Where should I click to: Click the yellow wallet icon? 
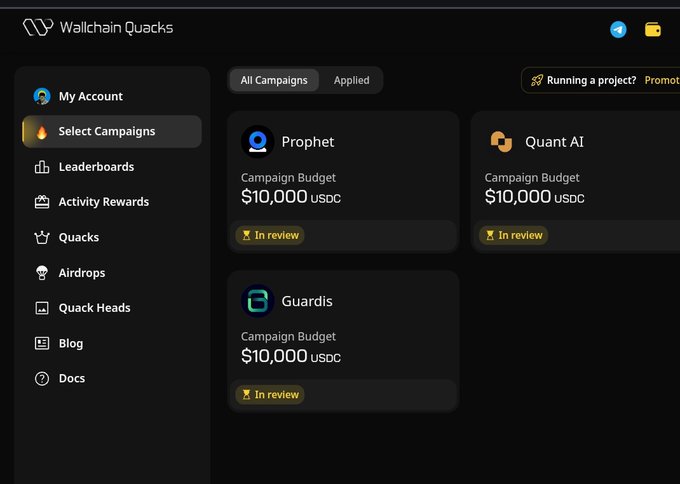653,29
